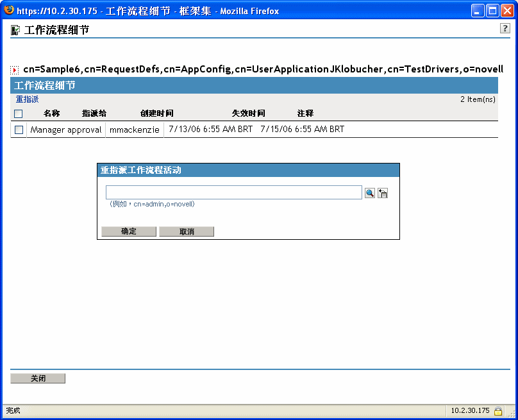Click the 关闭 button at the bottom
The image size is (518, 420).
point(37,378)
